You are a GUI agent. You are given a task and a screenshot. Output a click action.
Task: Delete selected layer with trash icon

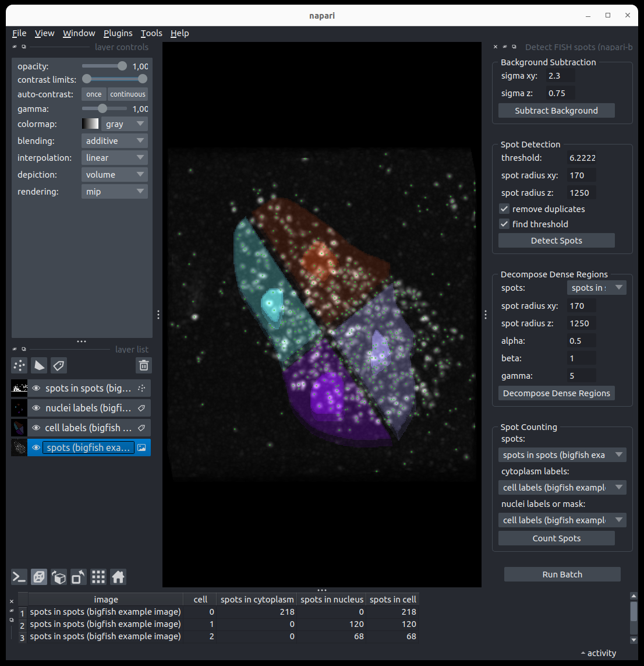pos(144,365)
